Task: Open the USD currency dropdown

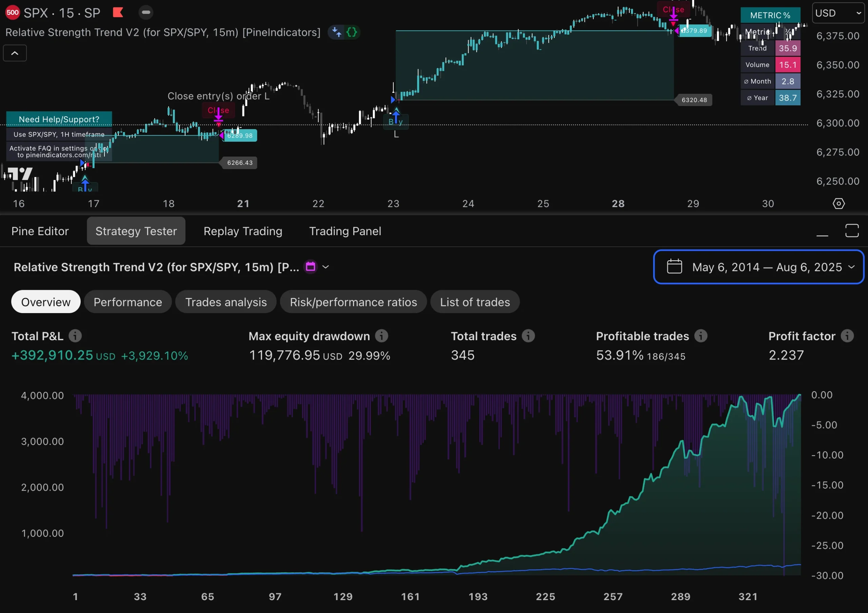Action: pyautogui.click(x=838, y=13)
